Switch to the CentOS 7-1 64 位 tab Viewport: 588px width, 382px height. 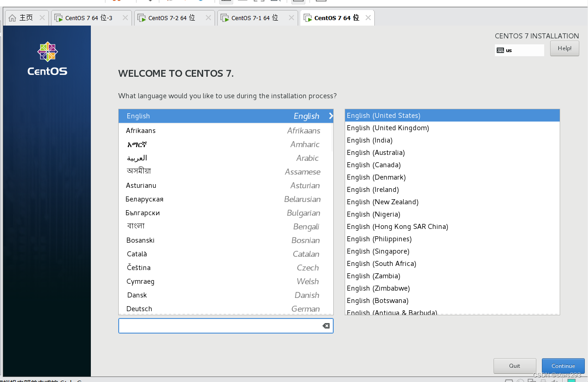point(257,18)
